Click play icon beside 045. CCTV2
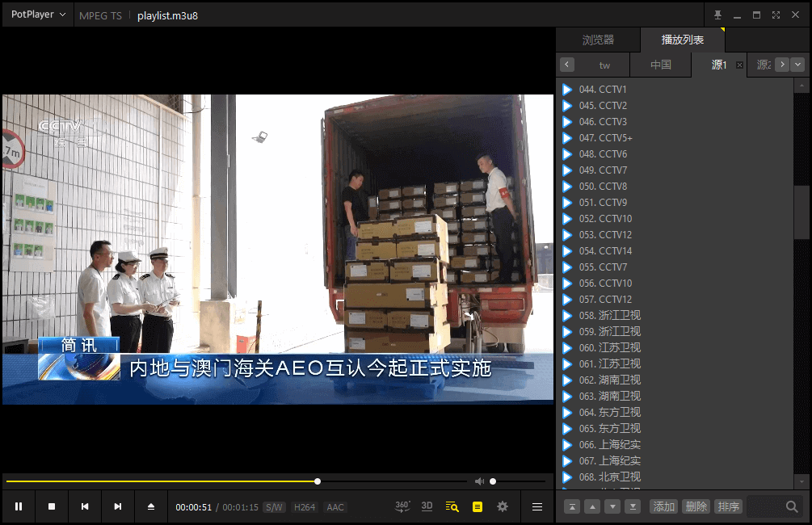 click(567, 106)
